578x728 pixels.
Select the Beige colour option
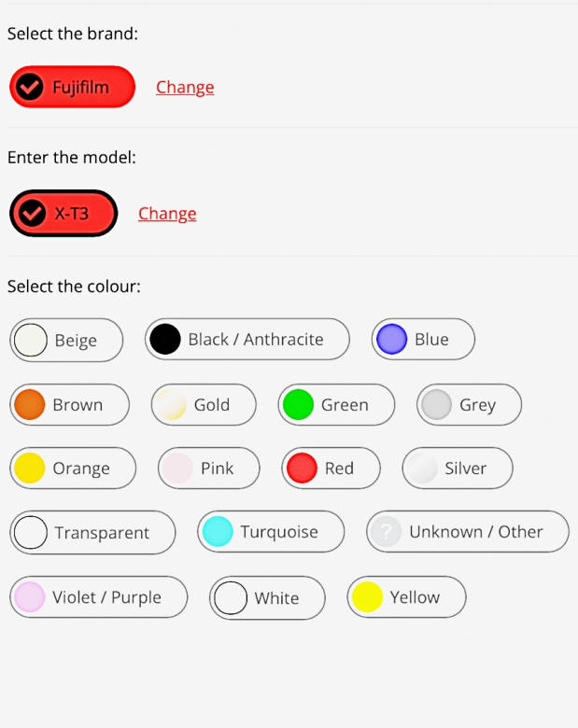pyautogui.click(x=66, y=340)
